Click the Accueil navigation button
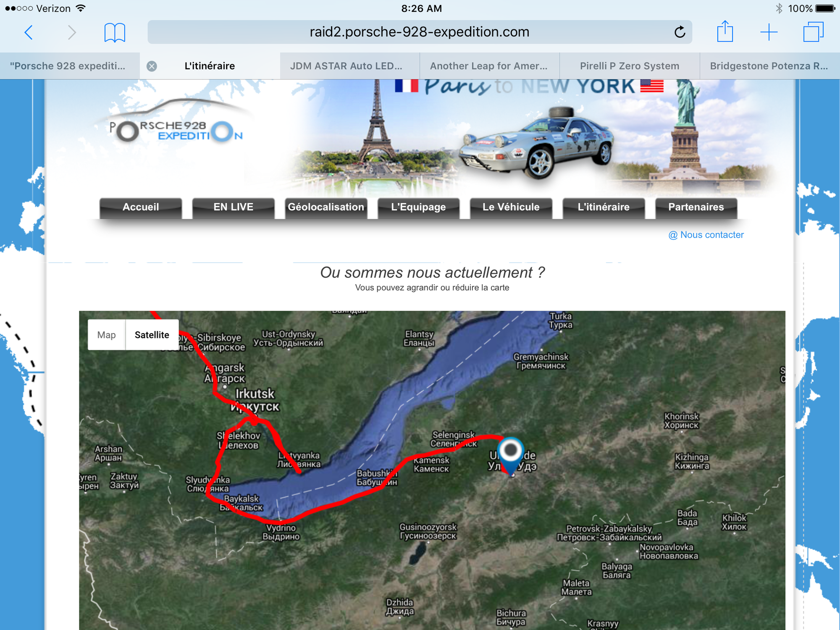The height and width of the screenshot is (630, 840). 141,207
